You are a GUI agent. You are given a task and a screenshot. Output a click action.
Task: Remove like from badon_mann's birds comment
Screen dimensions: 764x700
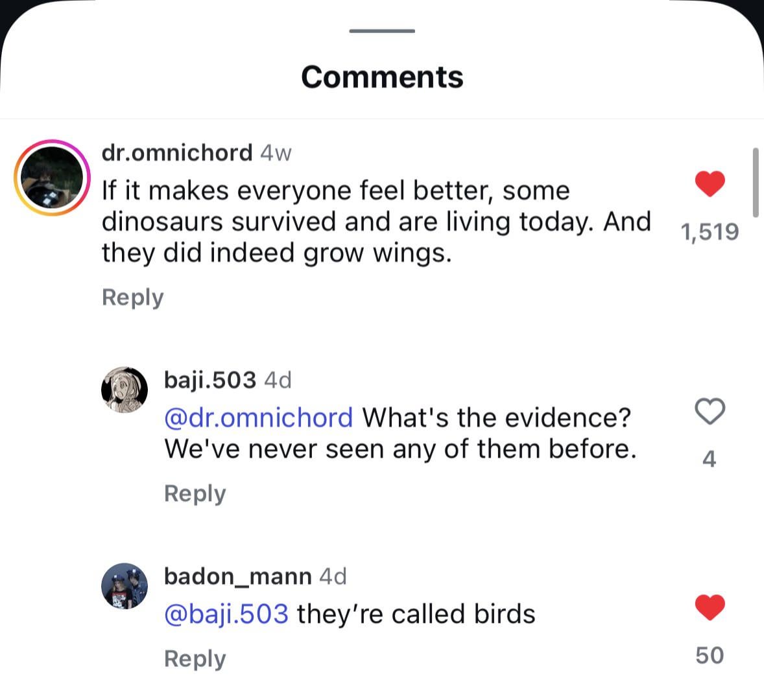coord(710,607)
